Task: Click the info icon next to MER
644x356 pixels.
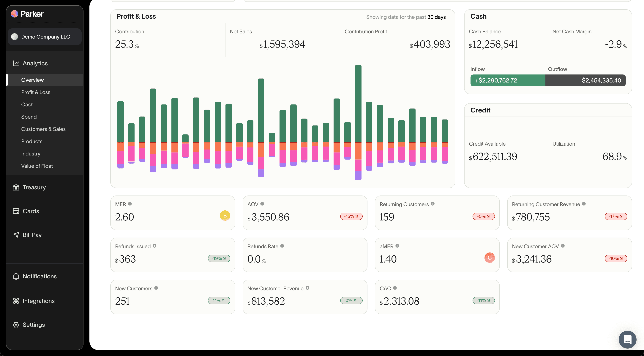Action: point(130,204)
